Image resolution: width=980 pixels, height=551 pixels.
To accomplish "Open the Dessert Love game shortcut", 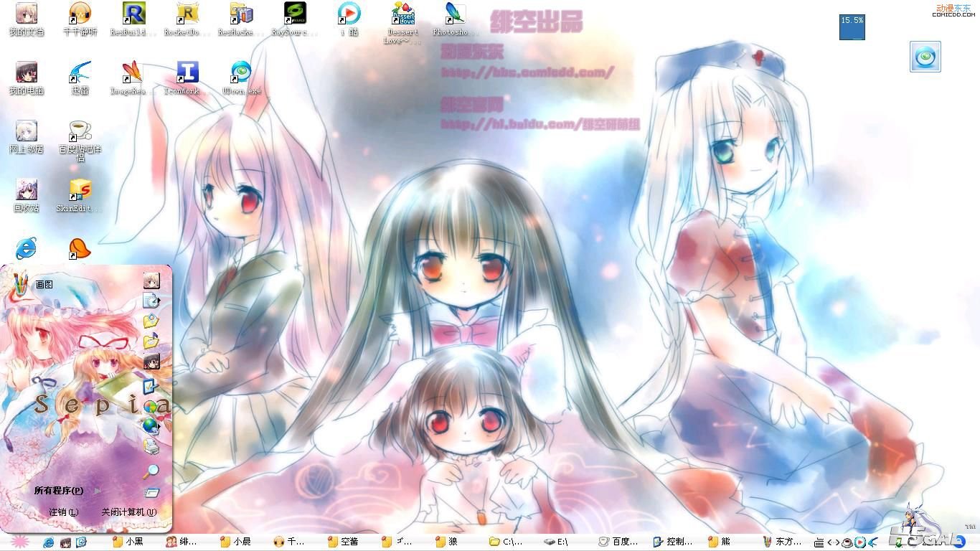I will pyautogui.click(x=402, y=23).
